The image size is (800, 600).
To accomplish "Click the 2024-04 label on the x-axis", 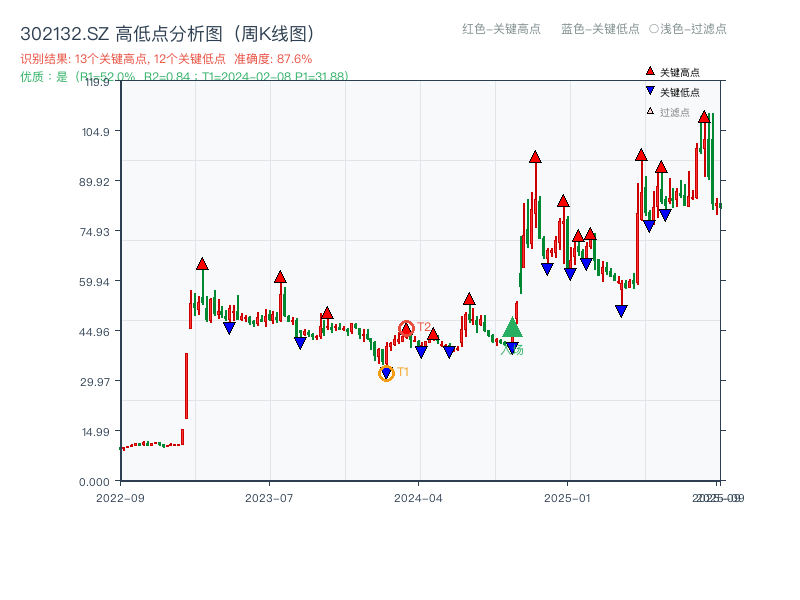I will click(420, 495).
